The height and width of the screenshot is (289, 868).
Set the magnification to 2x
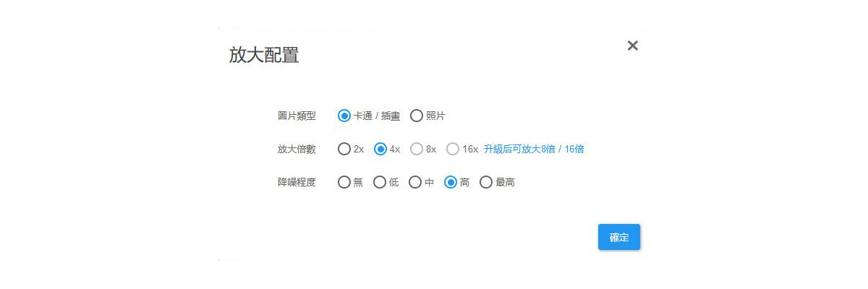coord(344,150)
